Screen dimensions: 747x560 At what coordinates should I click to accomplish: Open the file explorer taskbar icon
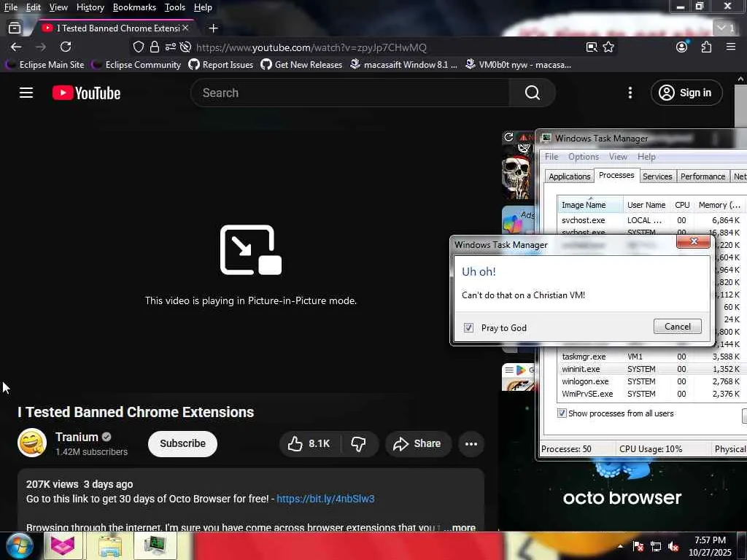click(109, 545)
